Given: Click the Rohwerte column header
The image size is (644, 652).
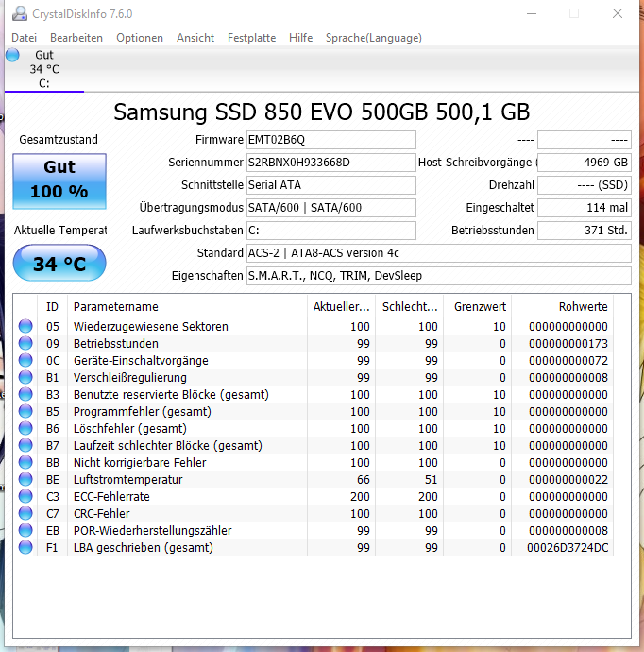Looking at the screenshot, I should 563,307.
